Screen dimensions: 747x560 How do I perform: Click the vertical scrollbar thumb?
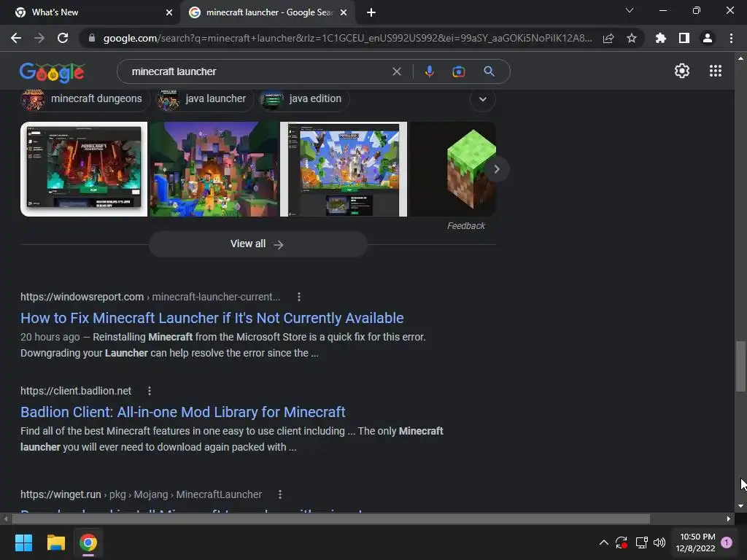pyautogui.click(x=740, y=366)
